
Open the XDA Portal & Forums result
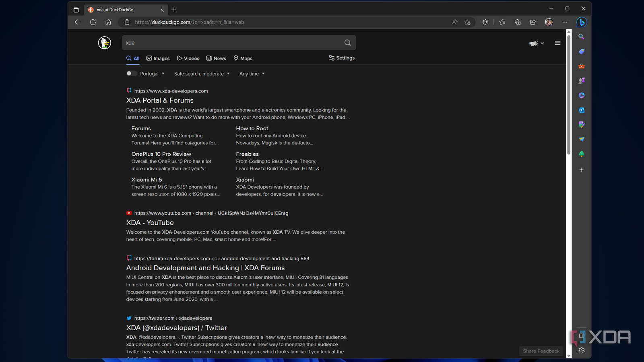160,101
